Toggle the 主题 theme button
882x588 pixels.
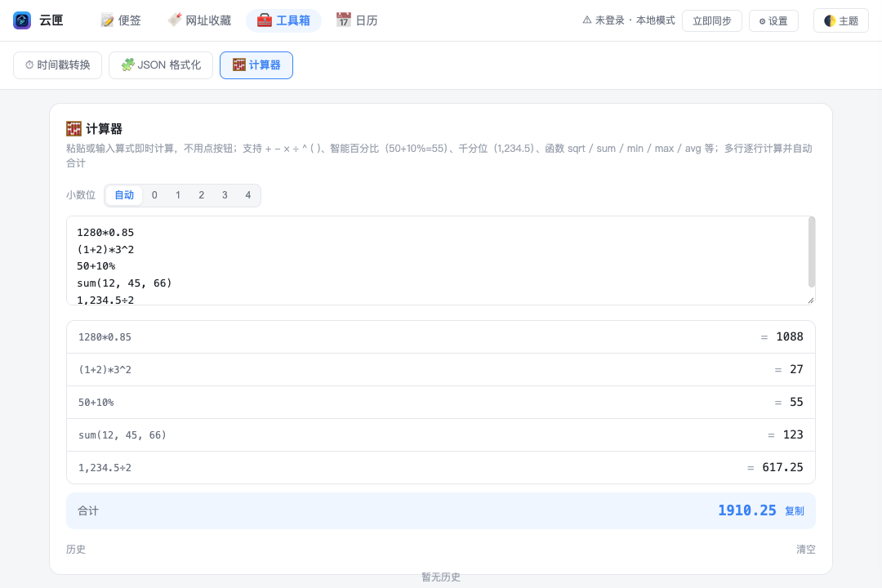pyautogui.click(x=841, y=20)
